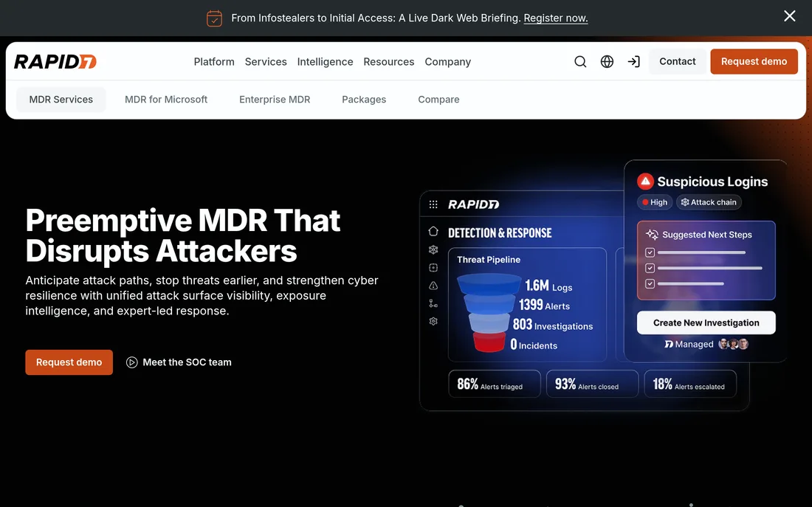Image resolution: width=812 pixels, height=507 pixels.
Task: Click the hero Request demo button
Action: [x=69, y=362]
